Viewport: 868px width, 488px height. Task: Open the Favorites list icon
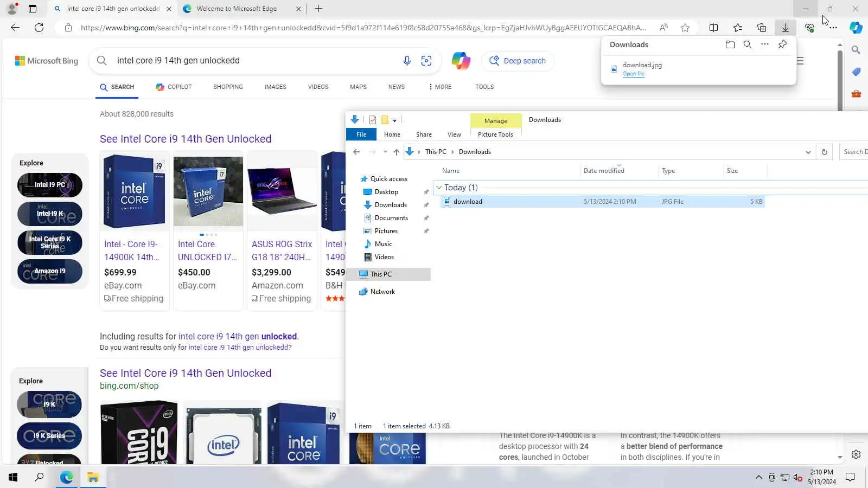pos(738,28)
